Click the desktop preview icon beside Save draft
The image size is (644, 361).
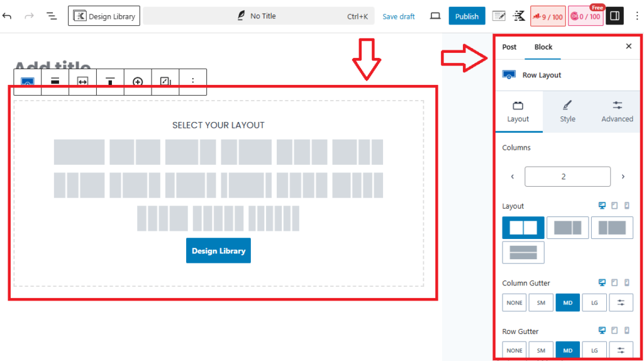pyautogui.click(x=435, y=16)
